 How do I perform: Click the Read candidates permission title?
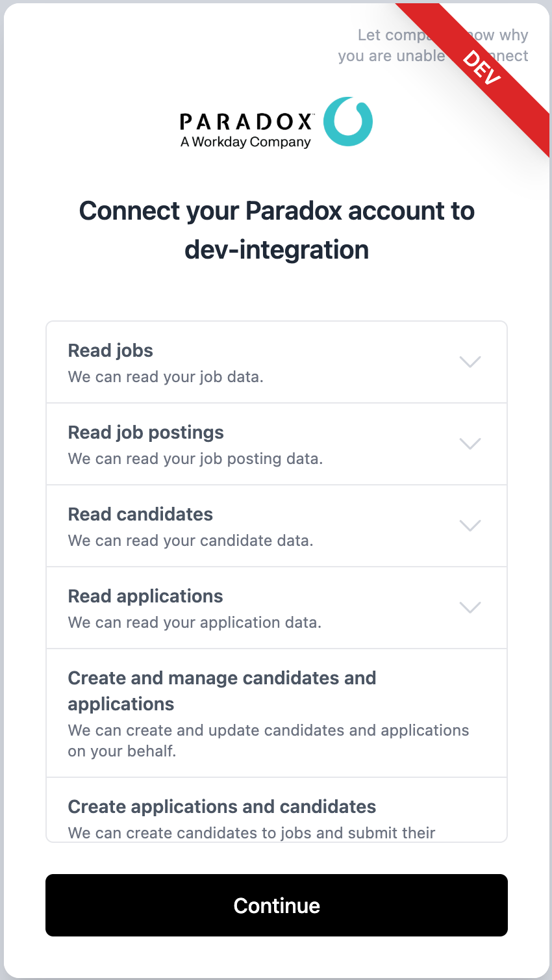click(140, 515)
